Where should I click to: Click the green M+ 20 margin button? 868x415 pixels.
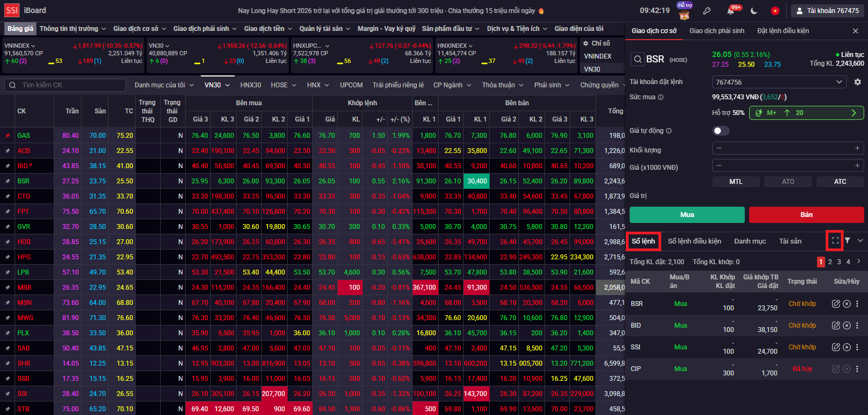806,113
